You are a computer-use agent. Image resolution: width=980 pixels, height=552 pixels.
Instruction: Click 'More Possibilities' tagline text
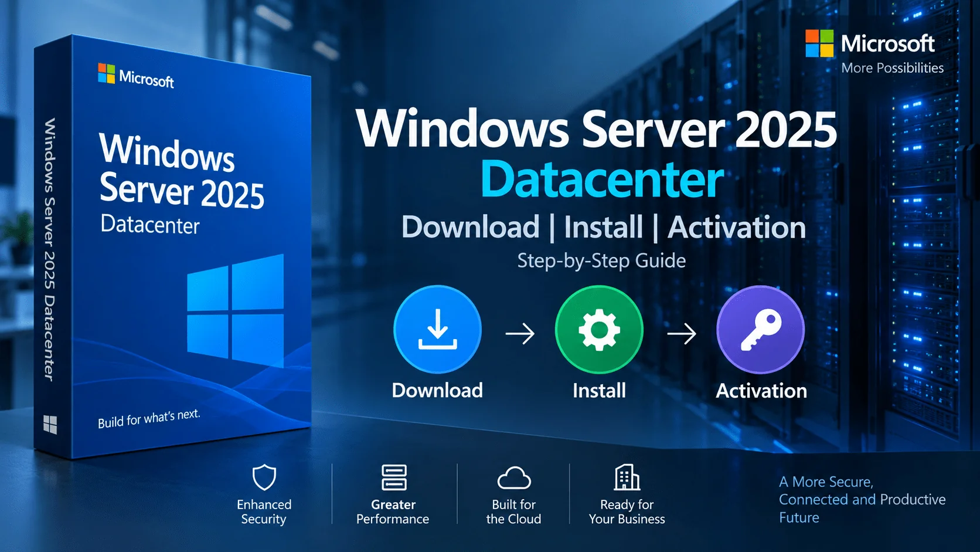click(893, 68)
